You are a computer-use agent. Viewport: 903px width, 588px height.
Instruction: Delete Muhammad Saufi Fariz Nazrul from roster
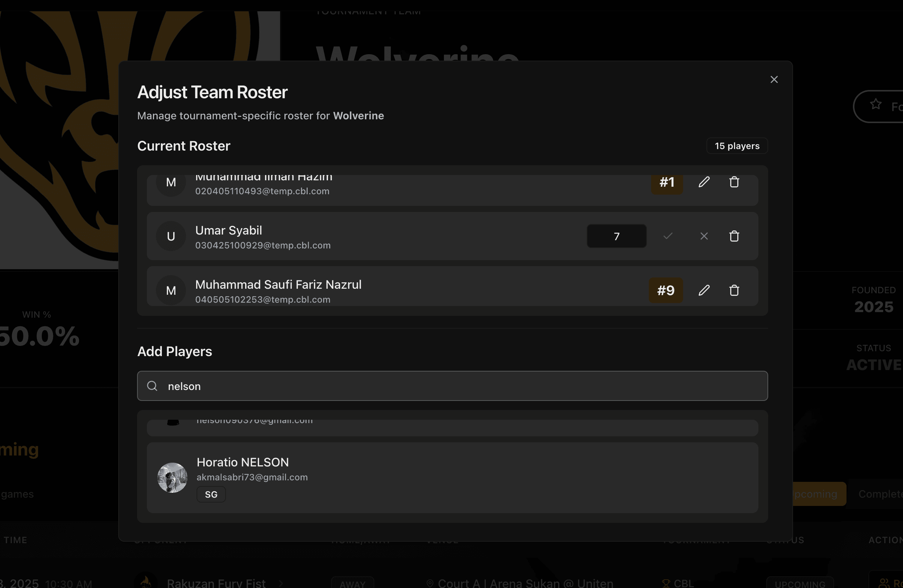[x=734, y=290]
